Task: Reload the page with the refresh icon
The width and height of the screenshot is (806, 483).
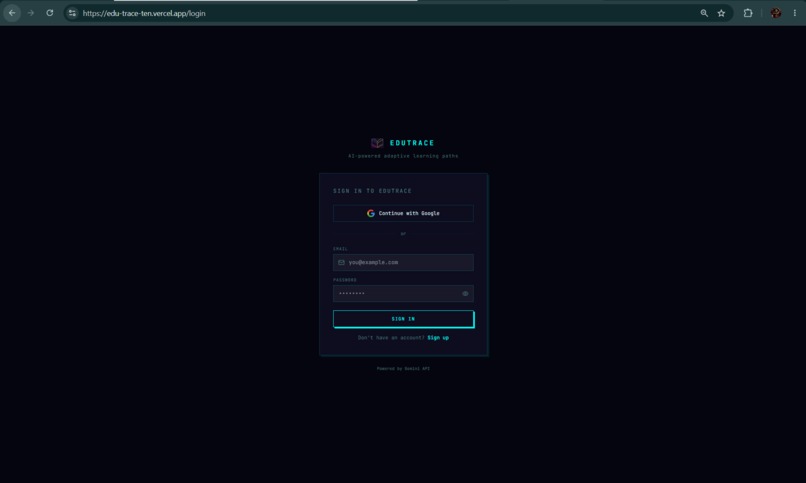Action: point(50,13)
